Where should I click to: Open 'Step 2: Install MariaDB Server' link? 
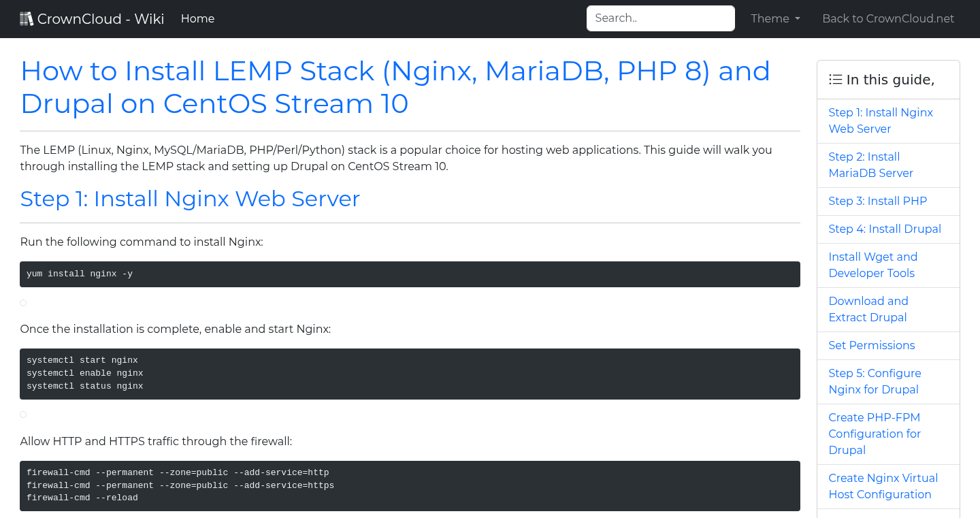coord(870,165)
